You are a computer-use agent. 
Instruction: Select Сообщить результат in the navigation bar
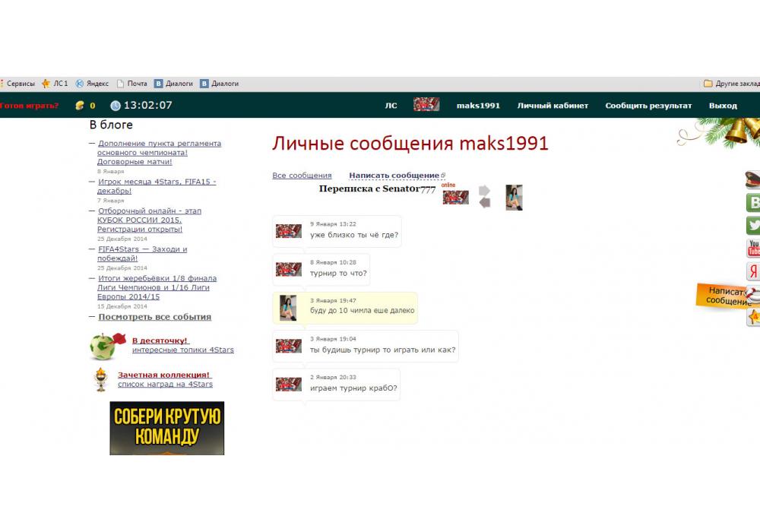click(648, 106)
